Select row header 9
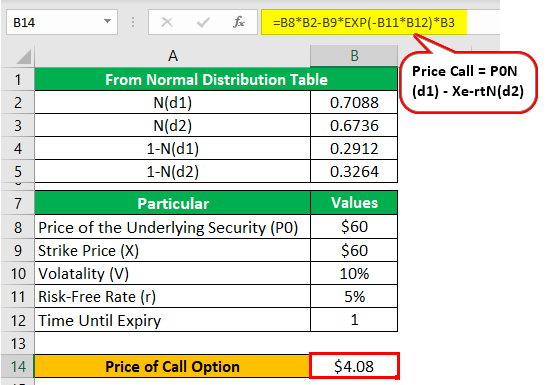The image size is (549, 385). click(18, 251)
